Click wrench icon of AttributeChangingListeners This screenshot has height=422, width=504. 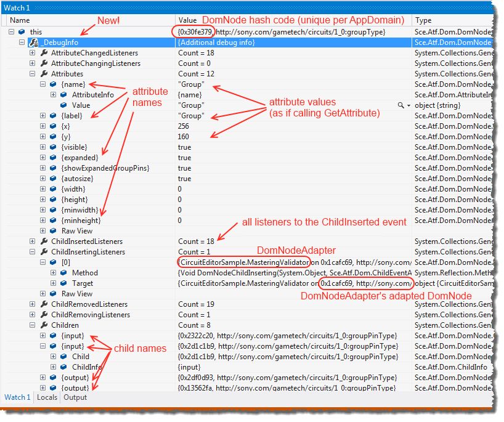[44, 63]
